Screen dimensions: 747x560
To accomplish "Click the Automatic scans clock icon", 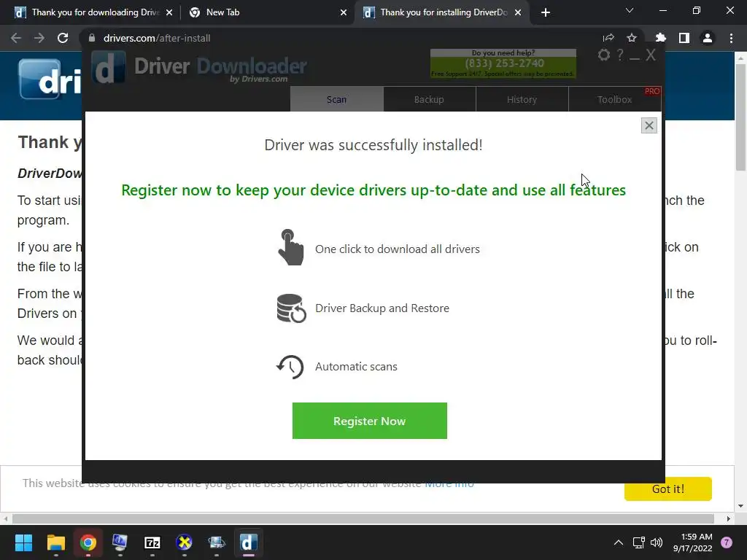I will 290,367.
